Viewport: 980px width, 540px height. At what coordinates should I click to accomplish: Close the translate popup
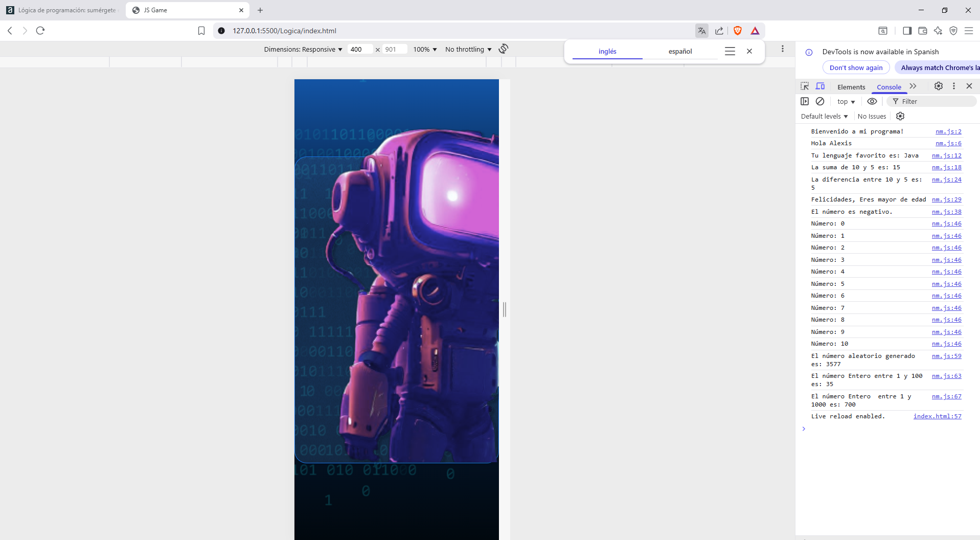(749, 51)
